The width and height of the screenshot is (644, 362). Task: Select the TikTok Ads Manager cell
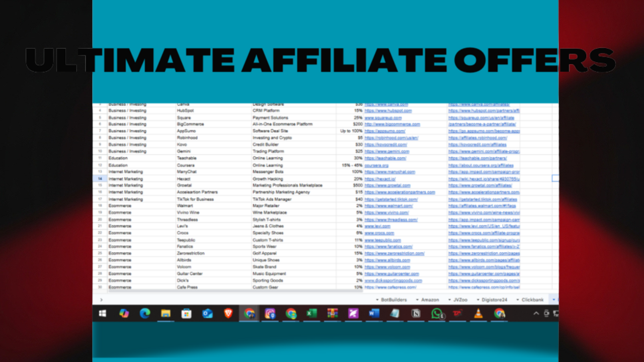[x=294, y=199]
